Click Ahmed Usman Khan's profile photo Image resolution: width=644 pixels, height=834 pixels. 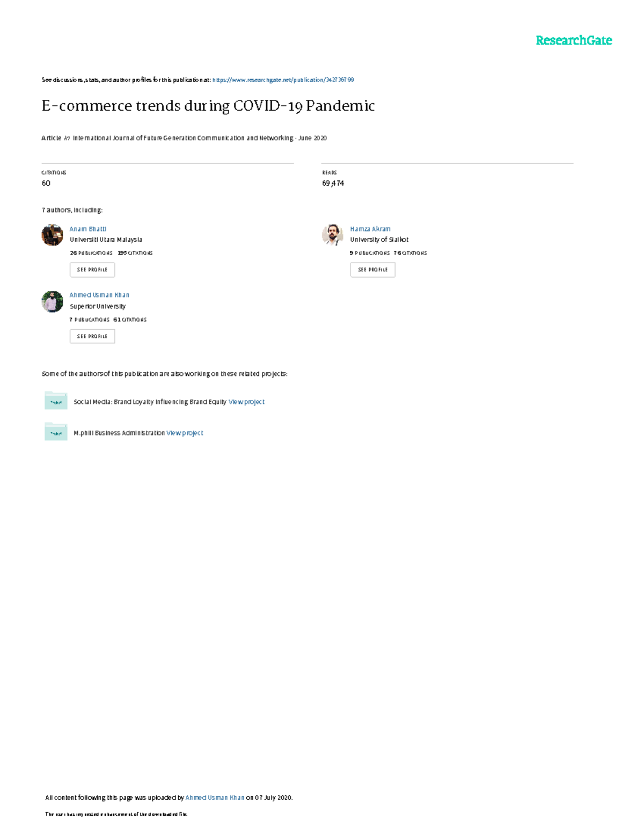[52, 302]
